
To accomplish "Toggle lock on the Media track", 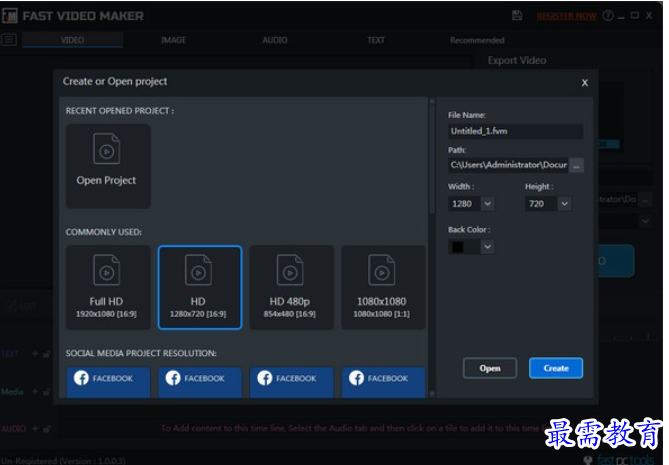I will coord(47,391).
